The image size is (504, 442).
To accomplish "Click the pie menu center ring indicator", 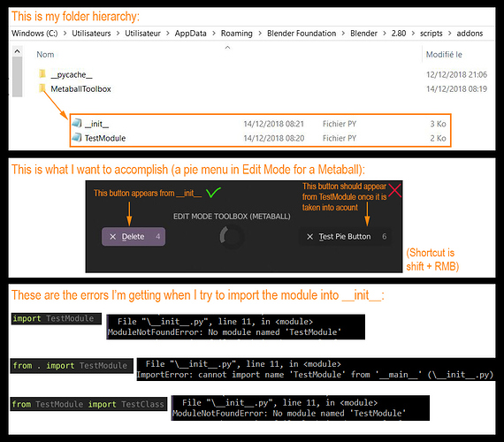I will click(x=232, y=237).
